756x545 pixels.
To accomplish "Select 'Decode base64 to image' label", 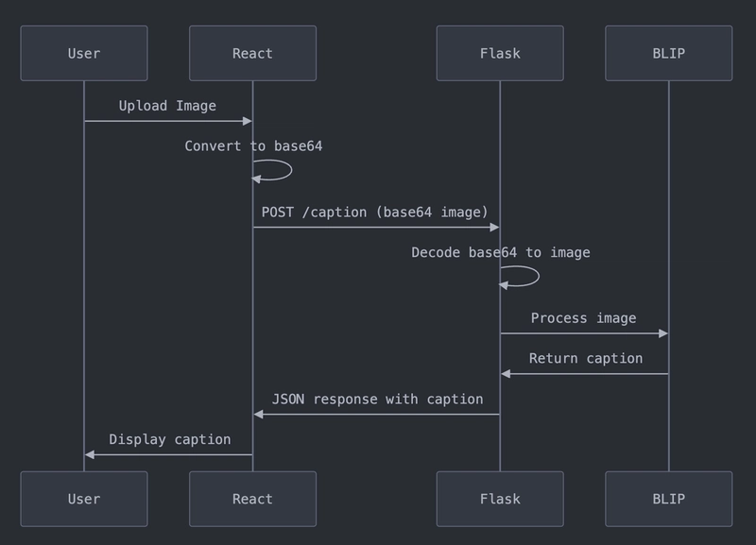I will pos(501,252).
